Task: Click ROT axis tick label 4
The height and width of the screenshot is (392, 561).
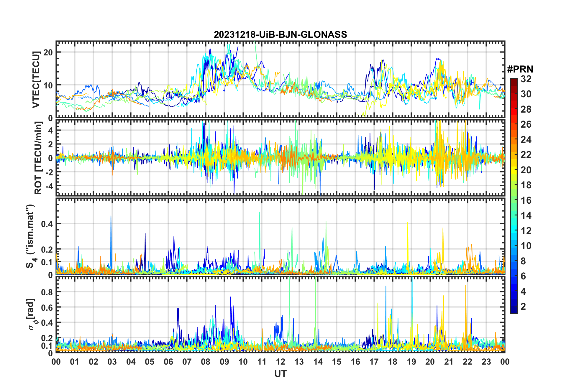Action: [51, 130]
